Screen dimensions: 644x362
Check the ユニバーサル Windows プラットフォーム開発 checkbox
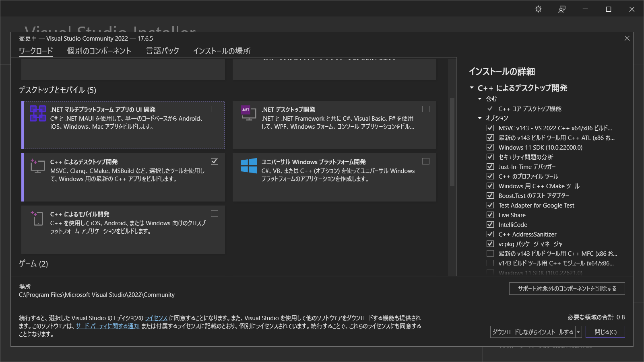point(426,161)
